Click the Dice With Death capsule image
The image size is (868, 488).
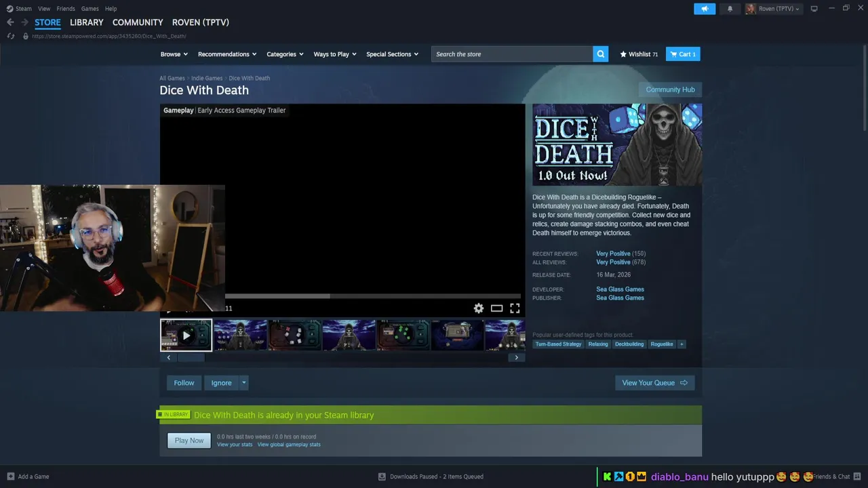pyautogui.click(x=617, y=144)
